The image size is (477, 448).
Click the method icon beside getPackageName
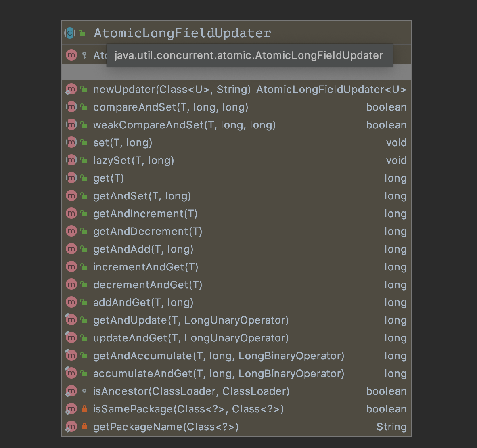(x=71, y=427)
